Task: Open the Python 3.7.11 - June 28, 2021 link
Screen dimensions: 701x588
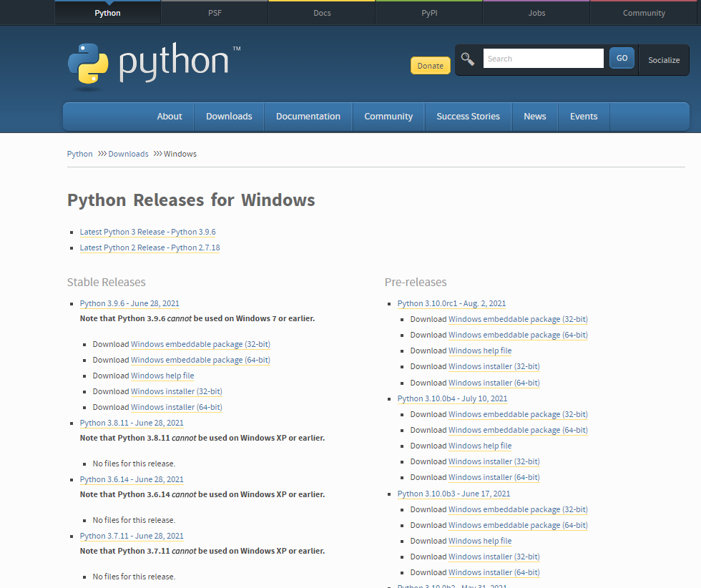Action: click(x=132, y=536)
